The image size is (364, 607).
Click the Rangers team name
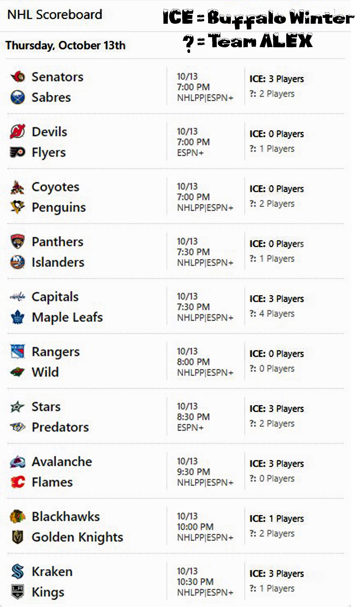tap(56, 352)
